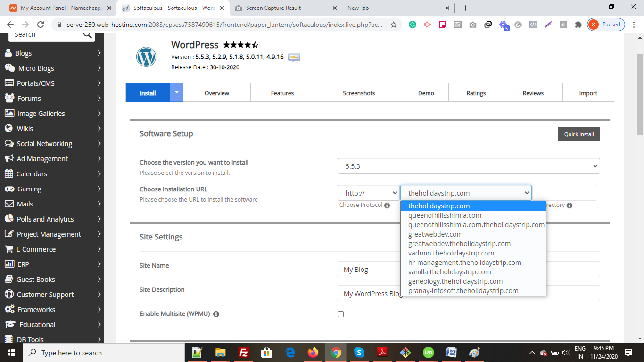Click the Install tab button

point(148,93)
